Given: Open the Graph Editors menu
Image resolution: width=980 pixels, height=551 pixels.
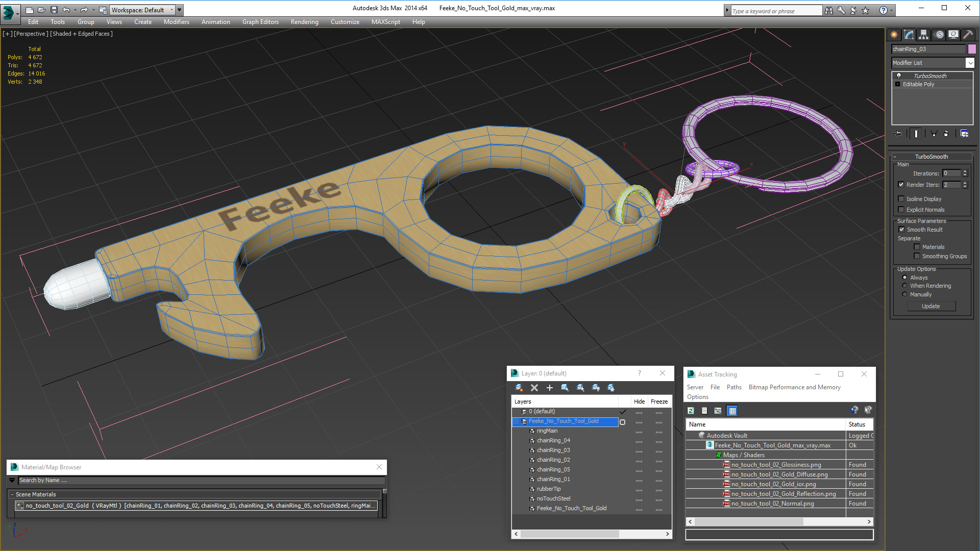Looking at the screenshot, I should click(x=260, y=22).
